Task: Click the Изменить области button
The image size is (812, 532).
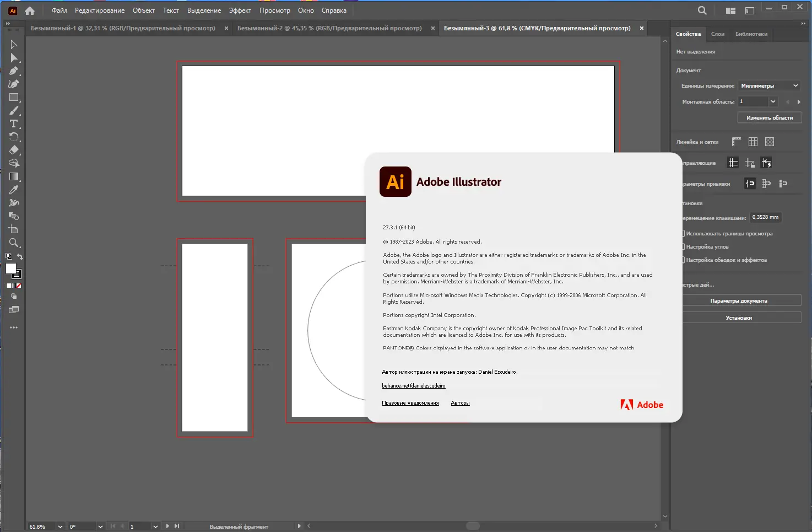Action: 769,117
